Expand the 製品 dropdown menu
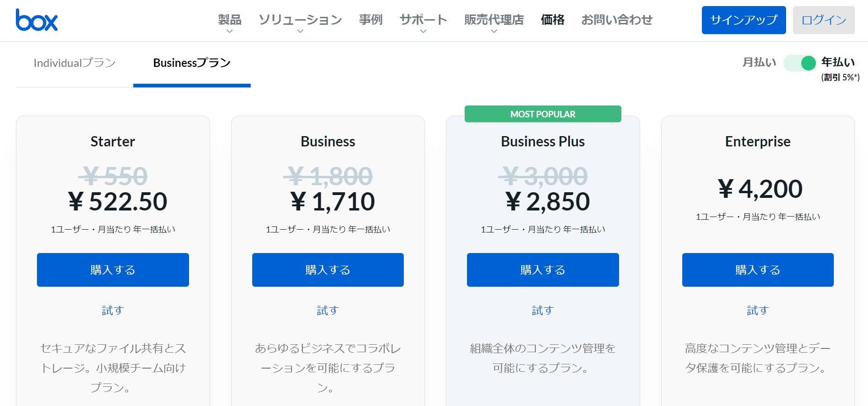The image size is (868, 406). pyautogui.click(x=229, y=22)
